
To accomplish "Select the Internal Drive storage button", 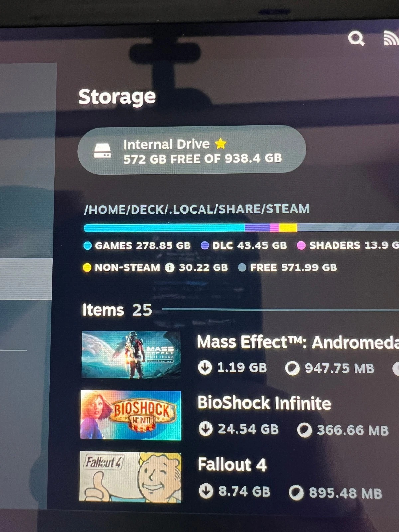I will [192, 150].
